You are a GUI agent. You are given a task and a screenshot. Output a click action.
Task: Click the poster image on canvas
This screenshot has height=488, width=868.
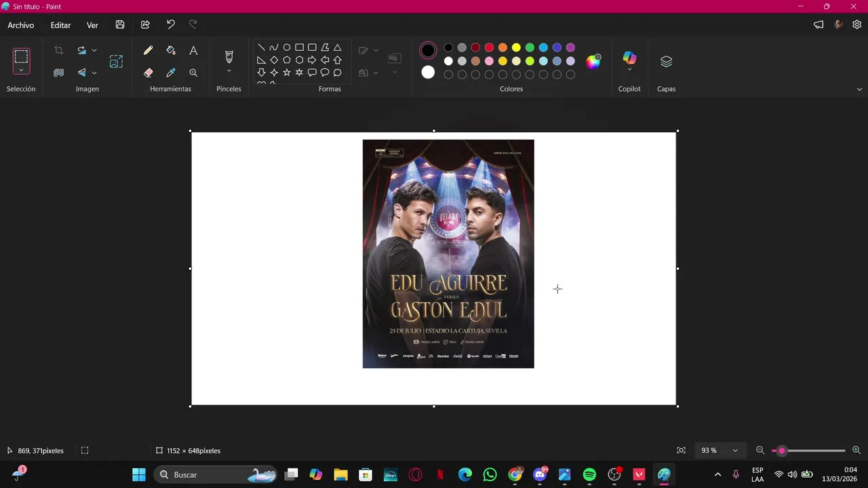(x=448, y=254)
